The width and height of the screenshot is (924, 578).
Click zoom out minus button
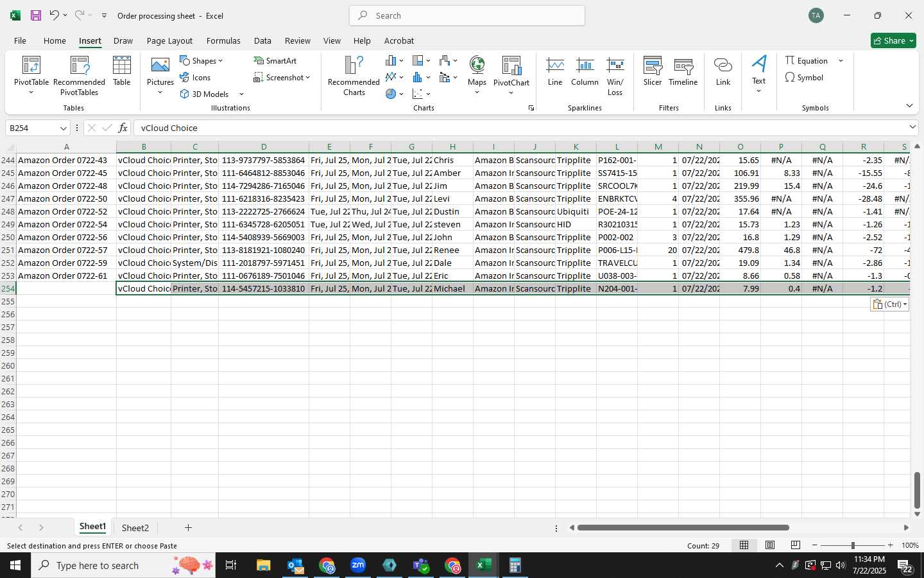(815, 545)
